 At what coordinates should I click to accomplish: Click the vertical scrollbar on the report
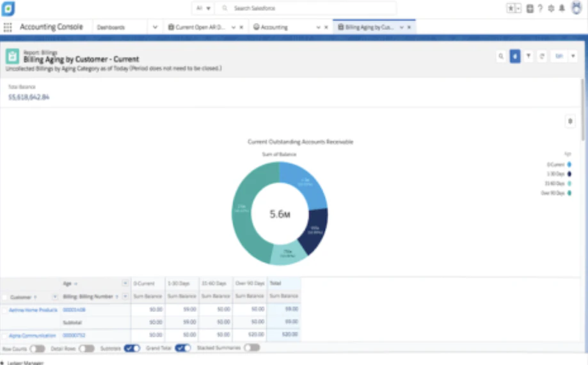click(x=582, y=110)
